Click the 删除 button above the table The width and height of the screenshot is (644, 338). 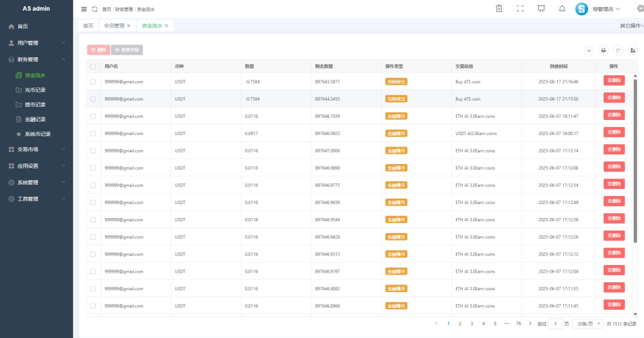(x=99, y=50)
